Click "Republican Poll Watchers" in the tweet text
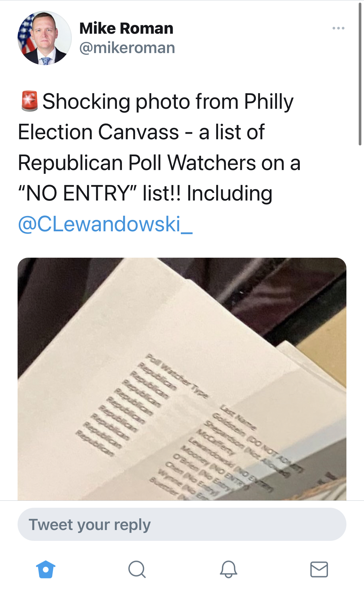The image size is (364, 591). click(x=137, y=163)
